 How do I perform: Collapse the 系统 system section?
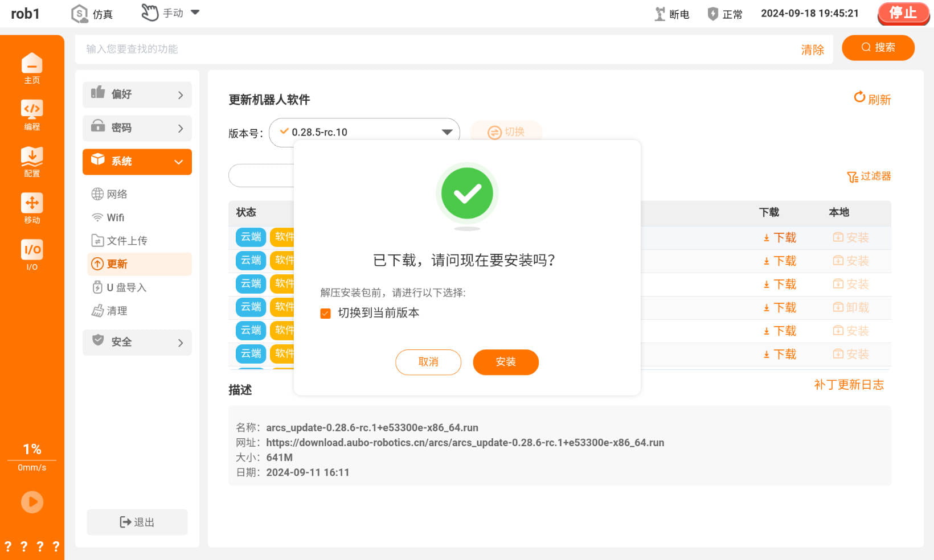137,162
